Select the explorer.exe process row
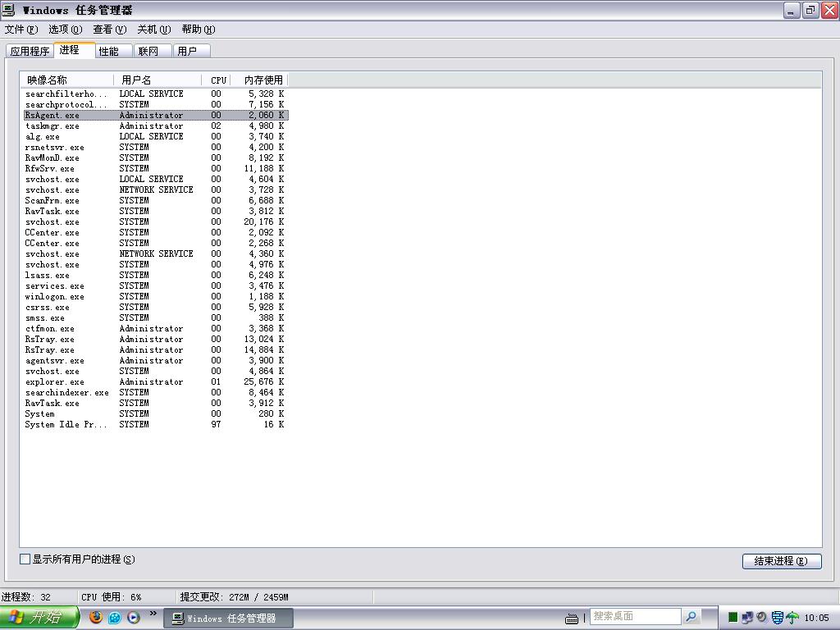 pos(155,382)
